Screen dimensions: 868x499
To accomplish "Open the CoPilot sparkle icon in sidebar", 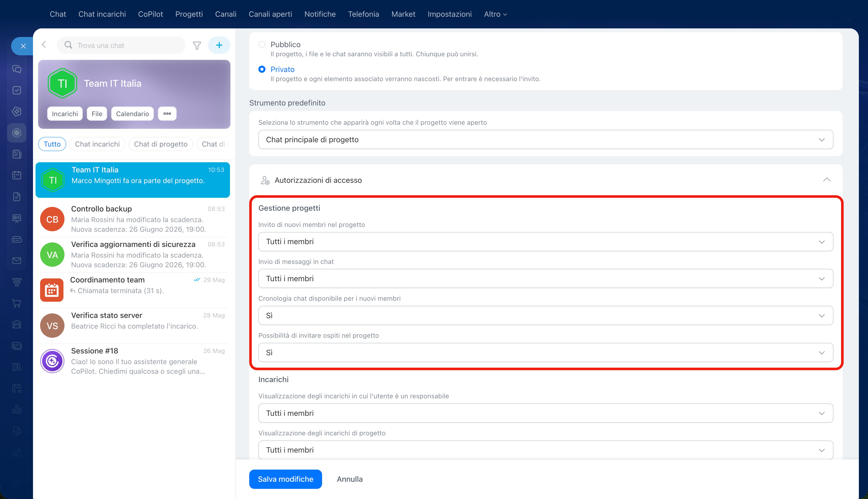I will pos(17,111).
